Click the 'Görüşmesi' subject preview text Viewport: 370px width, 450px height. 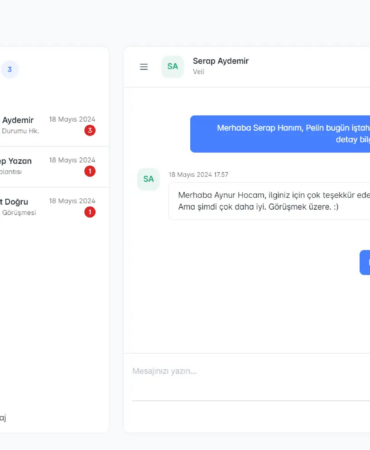point(19,213)
